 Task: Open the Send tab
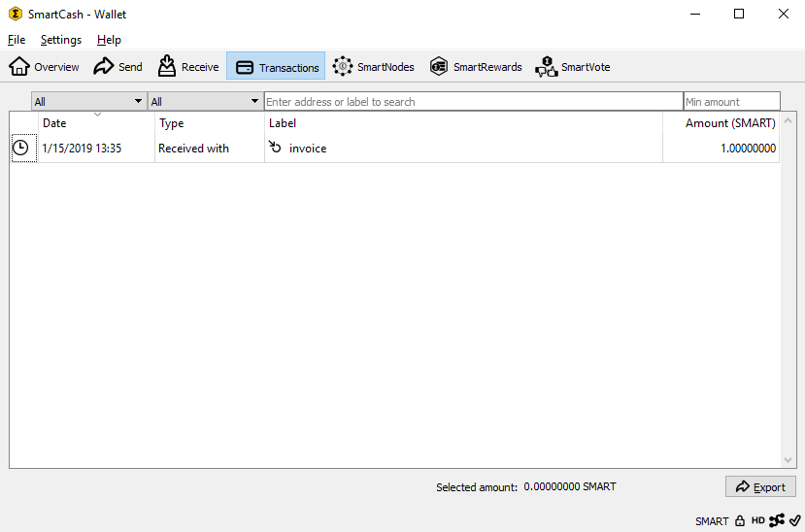117,67
